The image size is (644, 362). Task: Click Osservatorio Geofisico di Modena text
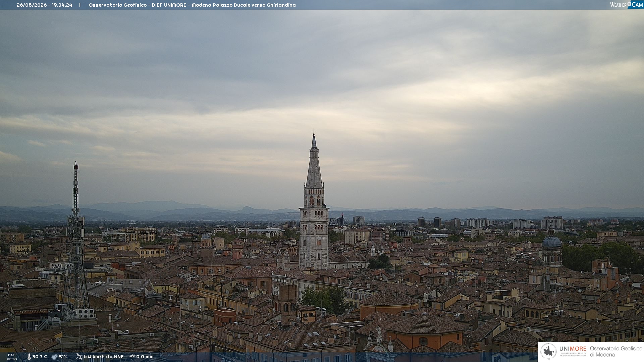pos(616,352)
